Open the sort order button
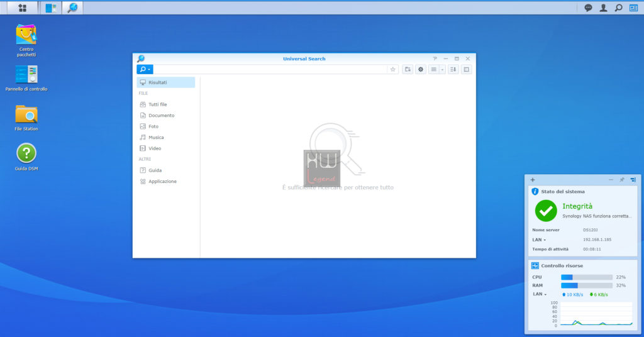This screenshot has width=644, height=337. 453,69
